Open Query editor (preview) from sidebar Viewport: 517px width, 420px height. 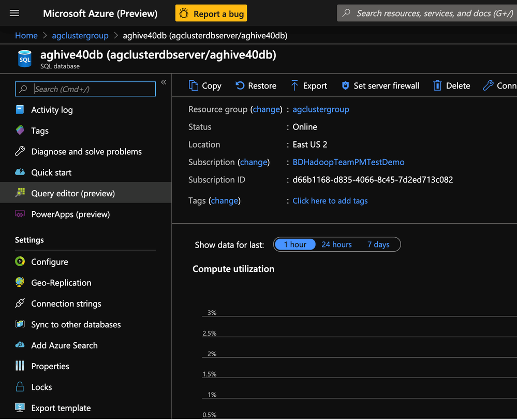[72, 193]
